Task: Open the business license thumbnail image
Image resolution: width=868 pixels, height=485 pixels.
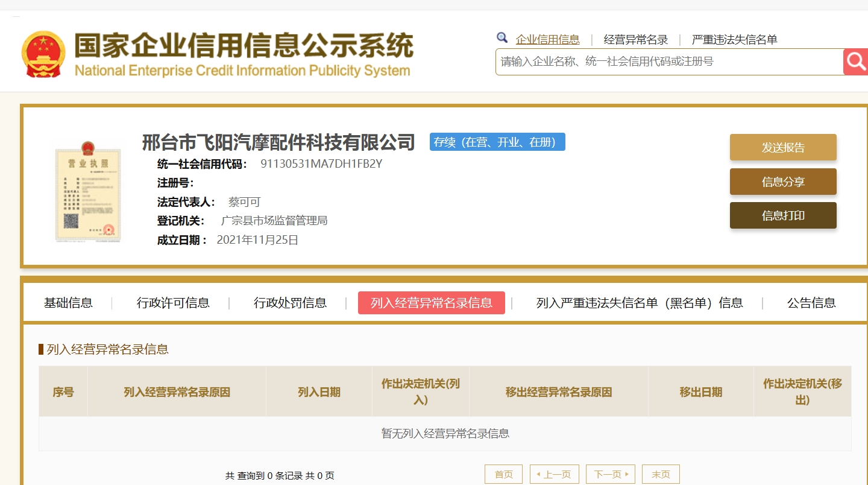Action: (87, 191)
